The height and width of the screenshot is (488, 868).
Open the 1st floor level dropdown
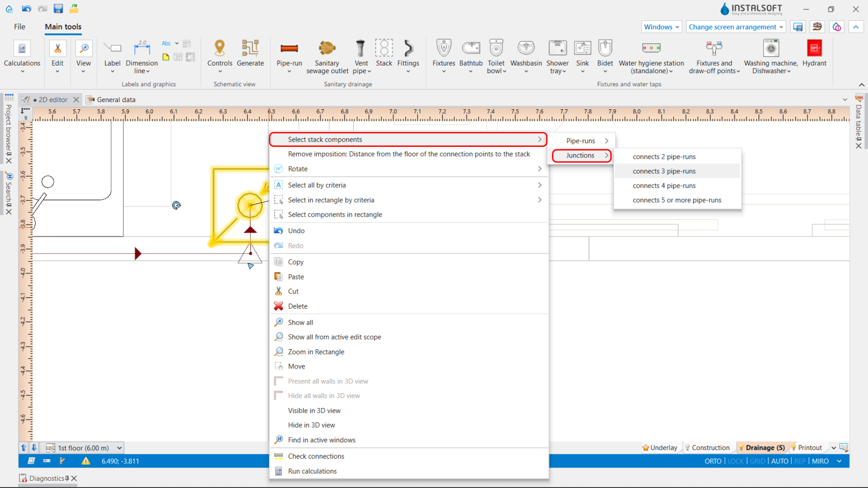click(x=119, y=448)
